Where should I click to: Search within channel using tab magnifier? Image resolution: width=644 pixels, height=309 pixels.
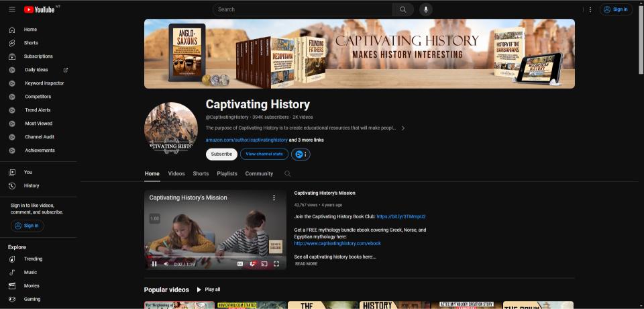click(288, 173)
